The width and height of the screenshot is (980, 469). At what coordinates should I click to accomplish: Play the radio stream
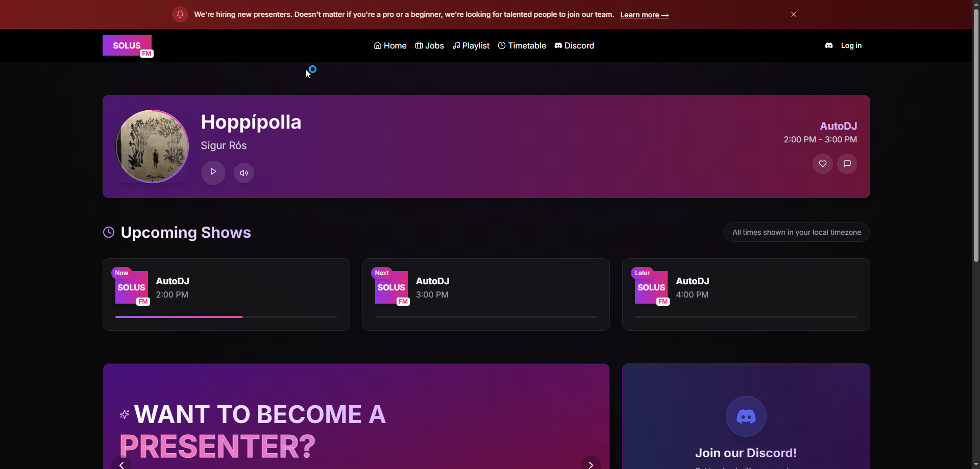[x=213, y=172]
